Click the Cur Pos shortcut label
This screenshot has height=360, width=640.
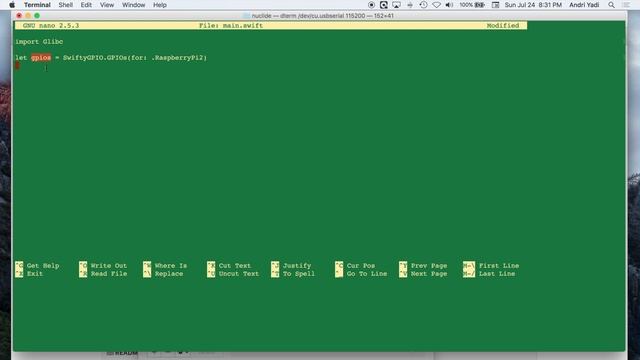(x=361, y=266)
